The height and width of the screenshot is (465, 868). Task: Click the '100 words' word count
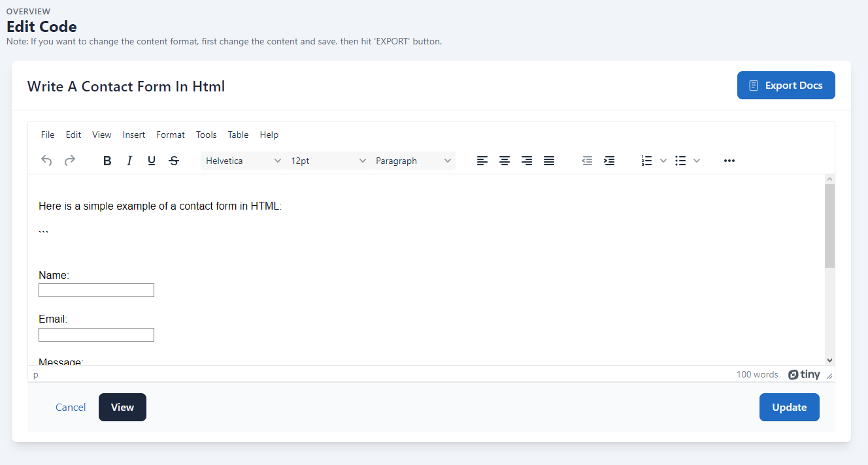[x=757, y=374]
